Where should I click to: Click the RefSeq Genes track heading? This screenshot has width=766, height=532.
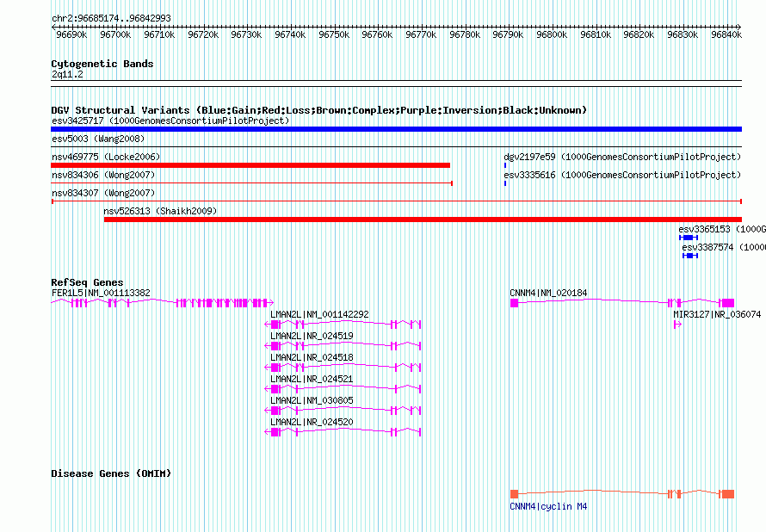87,282
